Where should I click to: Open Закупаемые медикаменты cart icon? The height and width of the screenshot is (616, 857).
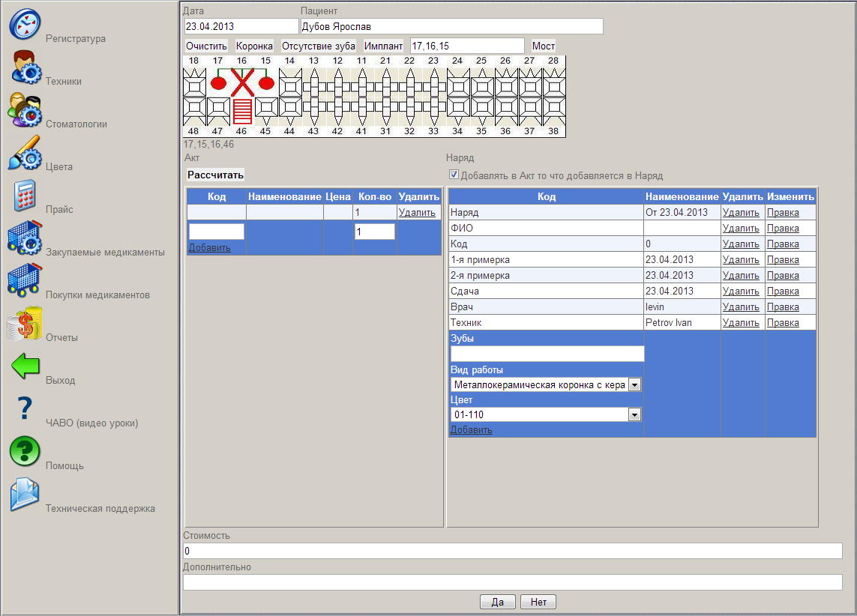click(25, 238)
